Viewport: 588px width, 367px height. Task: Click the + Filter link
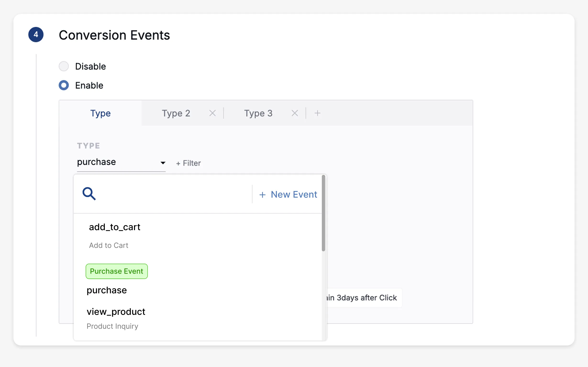pyautogui.click(x=188, y=163)
